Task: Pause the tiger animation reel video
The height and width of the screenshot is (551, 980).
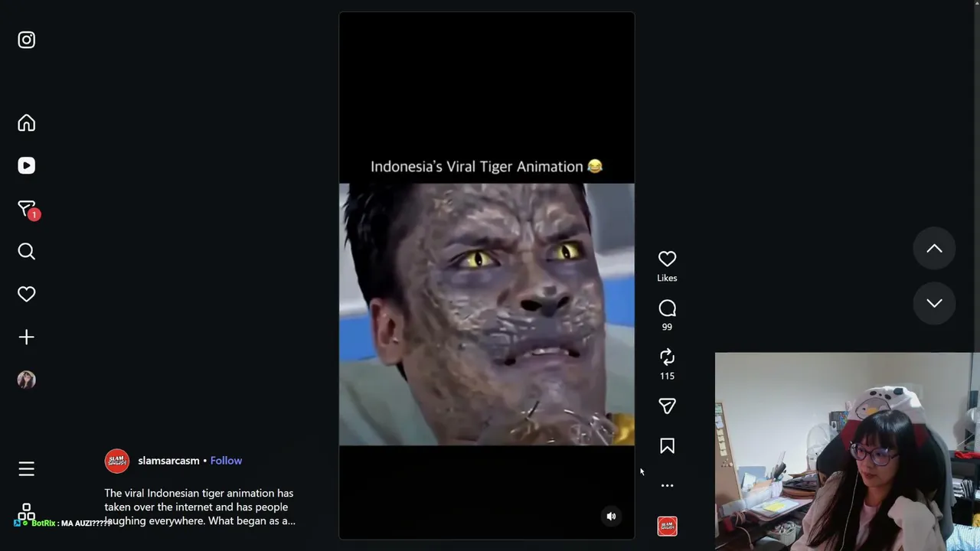Action: point(487,275)
